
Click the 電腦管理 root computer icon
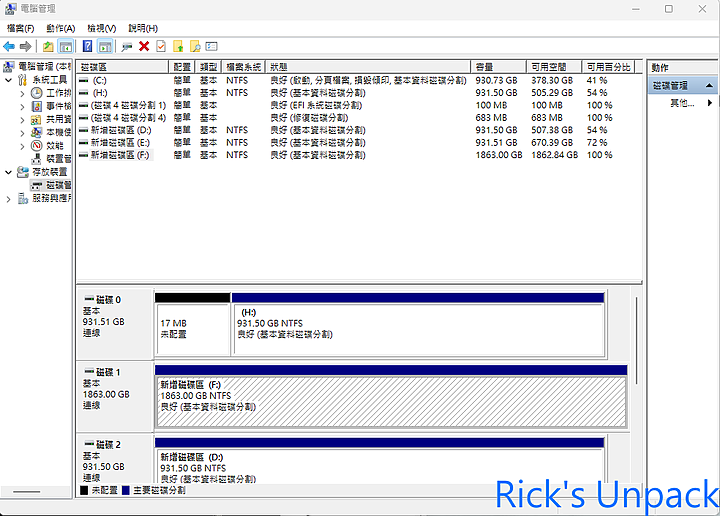click(9, 67)
